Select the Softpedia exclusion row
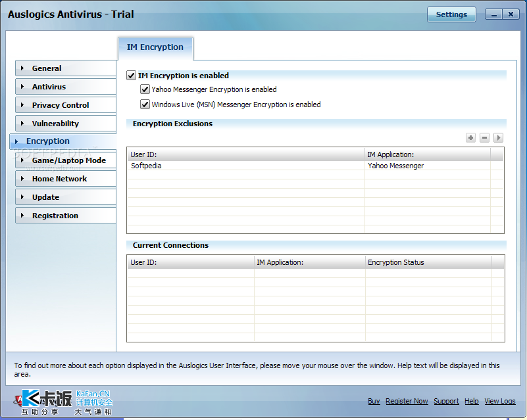Image resolution: width=527 pixels, height=420 pixels. [315, 166]
